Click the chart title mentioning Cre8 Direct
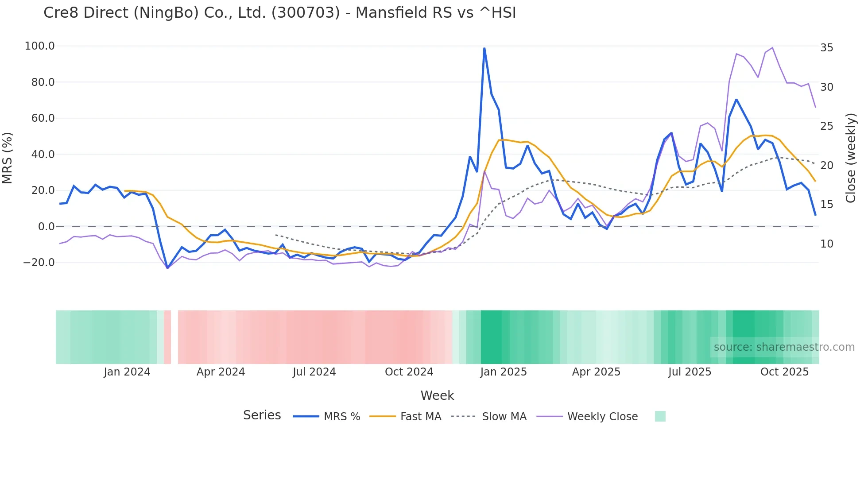This screenshot has width=868, height=488. tap(280, 13)
